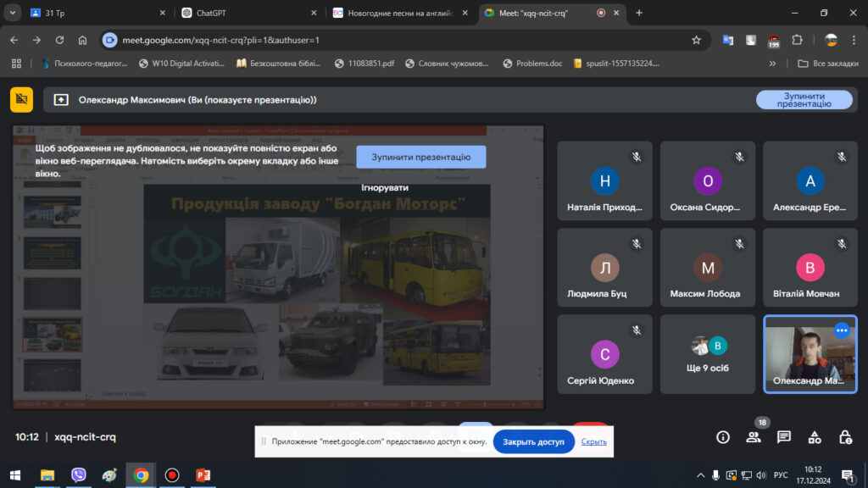Open the Chrome extensions puzzle icon
Screen dimensions: 868x488
[797, 40]
